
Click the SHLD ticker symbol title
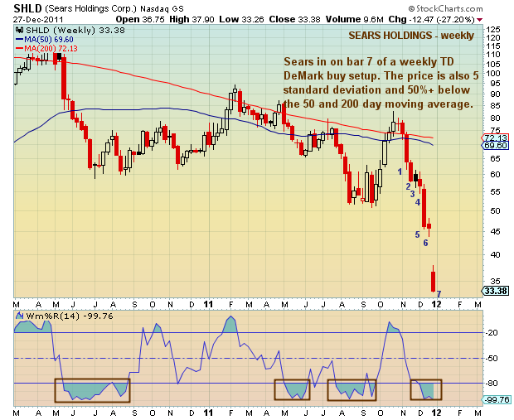[x=27, y=8]
